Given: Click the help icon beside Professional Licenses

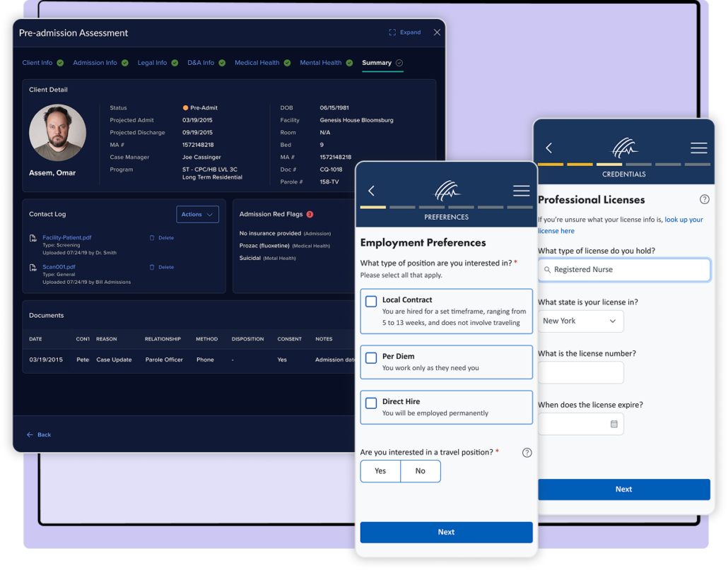Looking at the screenshot, I should pos(704,199).
